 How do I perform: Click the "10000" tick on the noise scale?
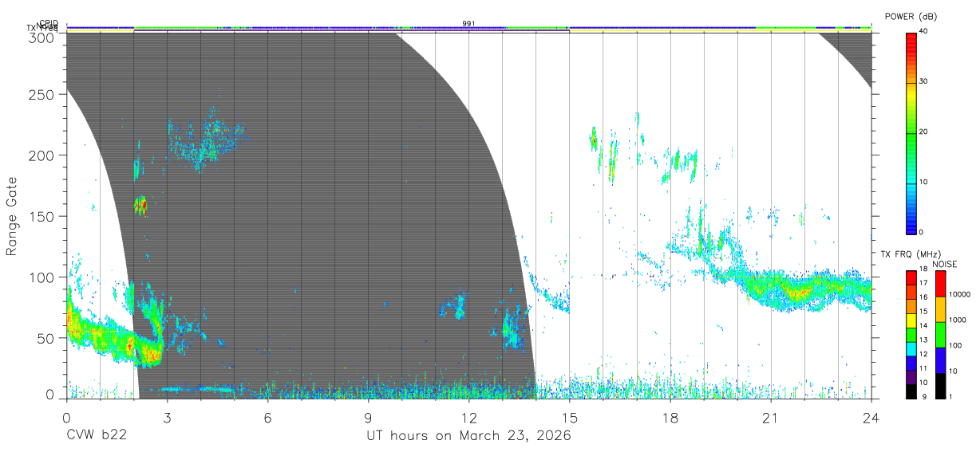click(x=959, y=295)
